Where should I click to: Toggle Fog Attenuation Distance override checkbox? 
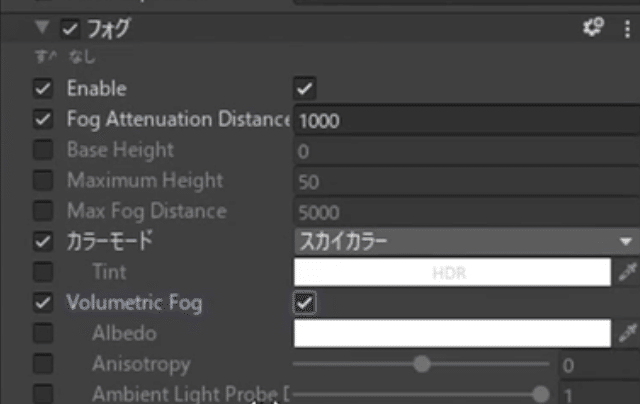click(x=43, y=119)
